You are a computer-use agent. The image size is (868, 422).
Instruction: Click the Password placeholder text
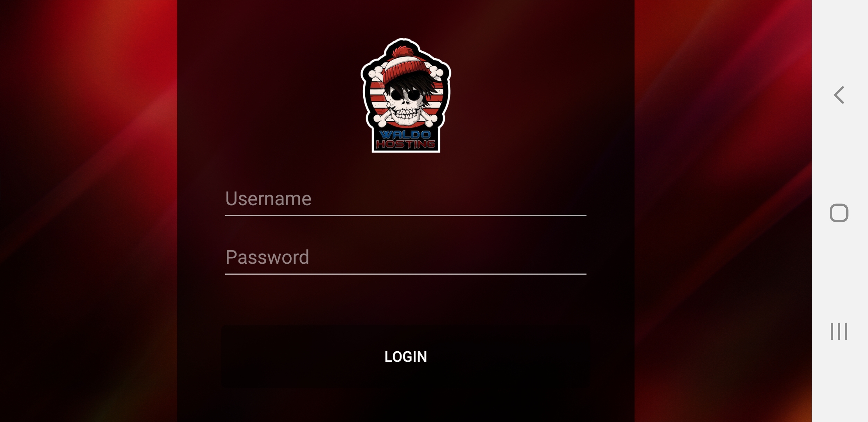pyautogui.click(x=267, y=257)
